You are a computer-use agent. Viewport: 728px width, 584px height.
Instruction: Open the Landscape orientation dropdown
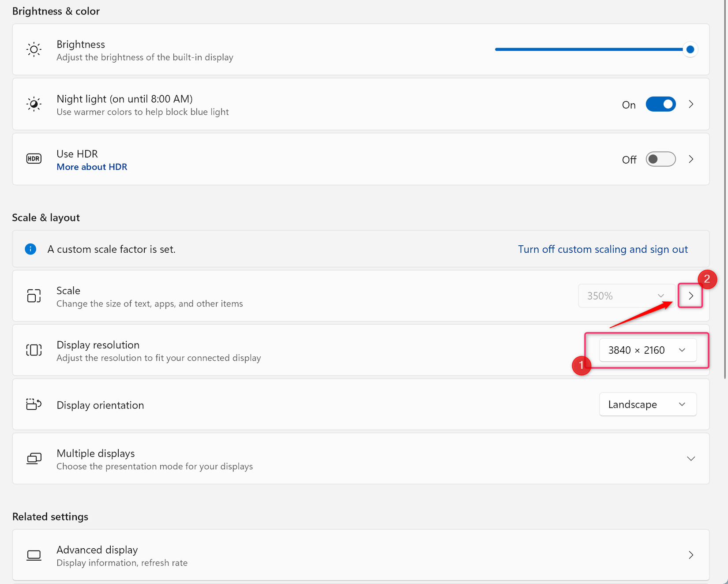pos(648,404)
